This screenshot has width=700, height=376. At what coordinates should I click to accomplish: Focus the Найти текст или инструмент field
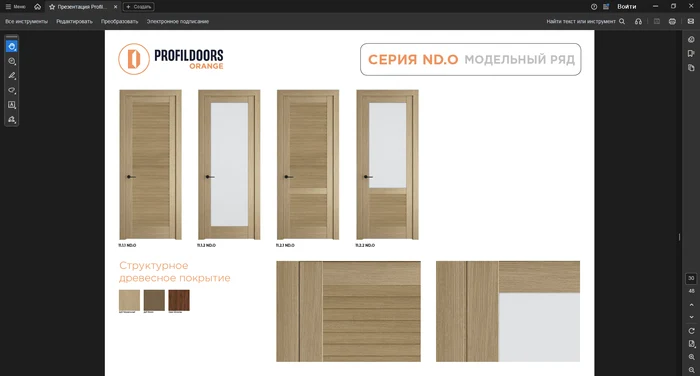point(581,21)
